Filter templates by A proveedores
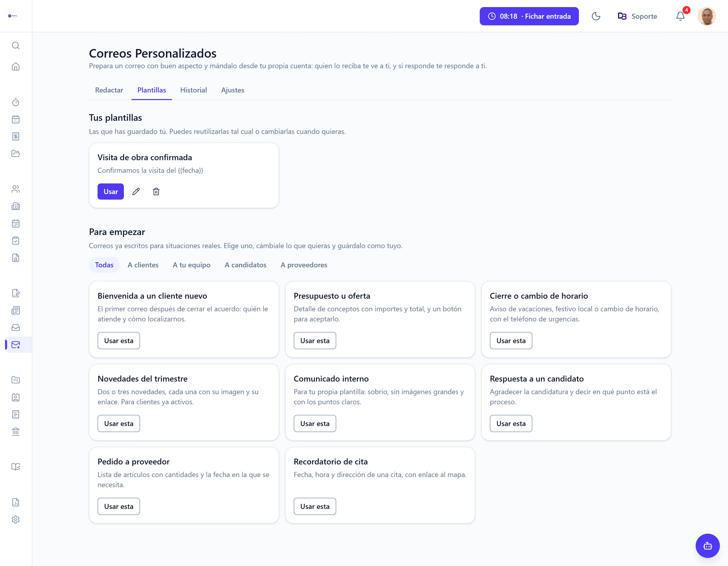728x566 pixels. [304, 265]
